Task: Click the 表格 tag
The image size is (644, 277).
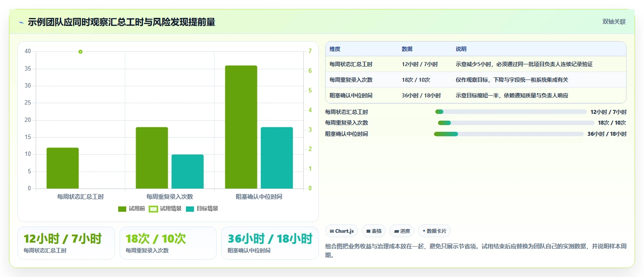Action: click(374, 231)
